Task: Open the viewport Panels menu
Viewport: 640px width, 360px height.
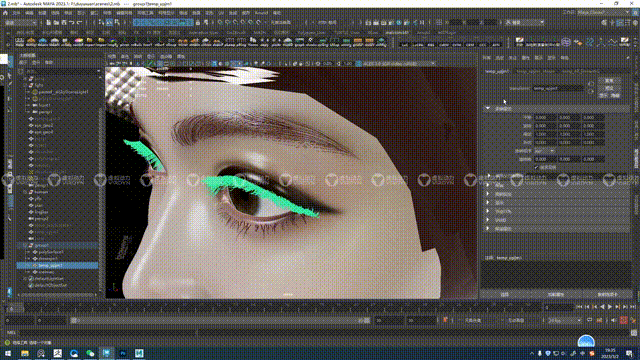Action: pyautogui.click(x=181, y=56)
